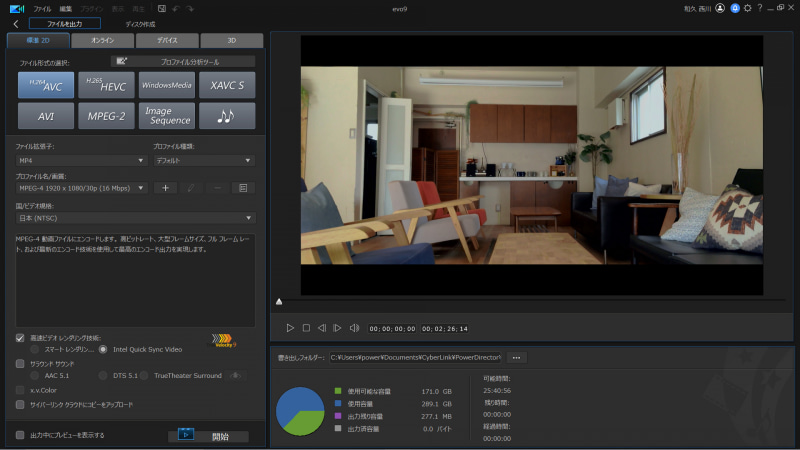Viewport: 800px width, 450px height.
Task: Choose the XAVC S format
Action: [227, 85]
